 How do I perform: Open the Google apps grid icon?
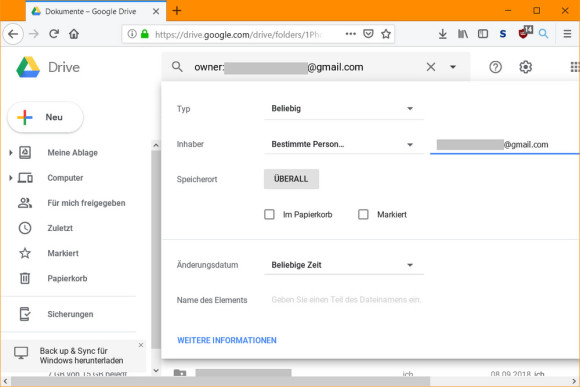(x=575, y=67)
